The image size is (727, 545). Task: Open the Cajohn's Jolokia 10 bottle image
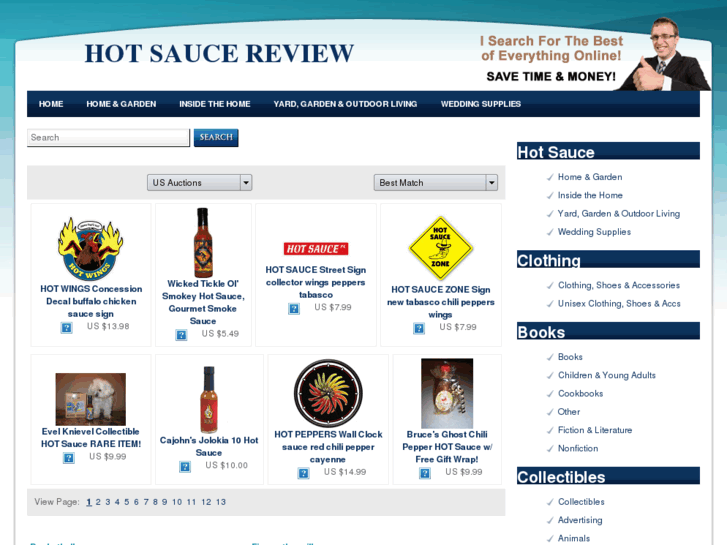(209, 399)
